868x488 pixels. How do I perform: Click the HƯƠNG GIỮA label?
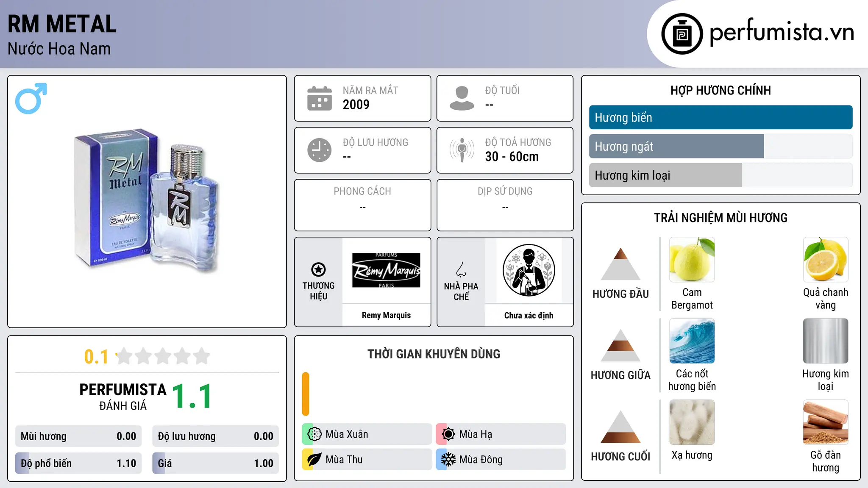(x=620, y=375)
